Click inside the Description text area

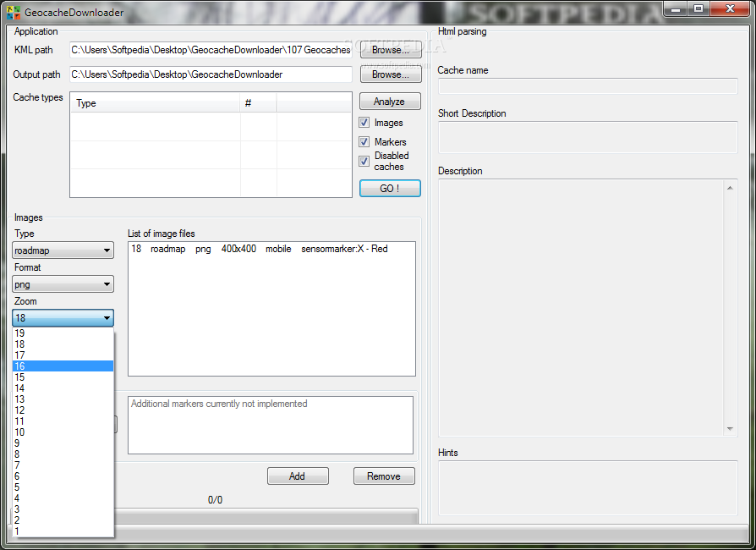coord(580,308)
